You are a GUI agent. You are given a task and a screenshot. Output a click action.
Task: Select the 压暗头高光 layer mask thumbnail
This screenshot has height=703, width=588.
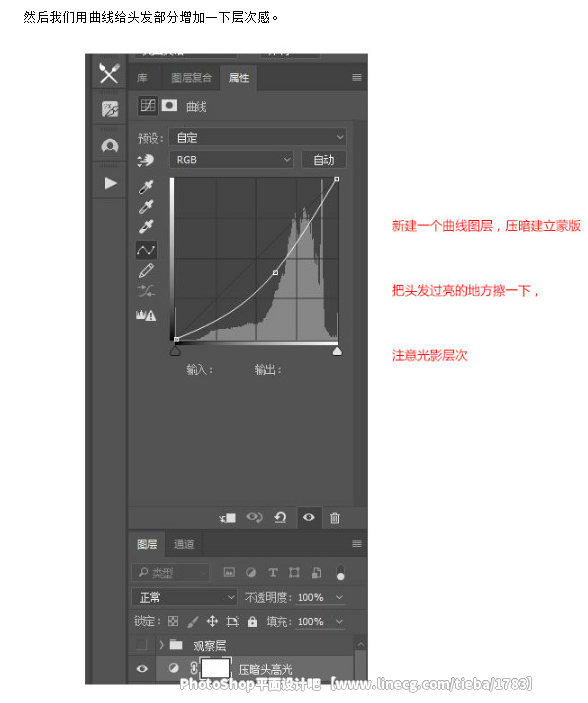215,668
